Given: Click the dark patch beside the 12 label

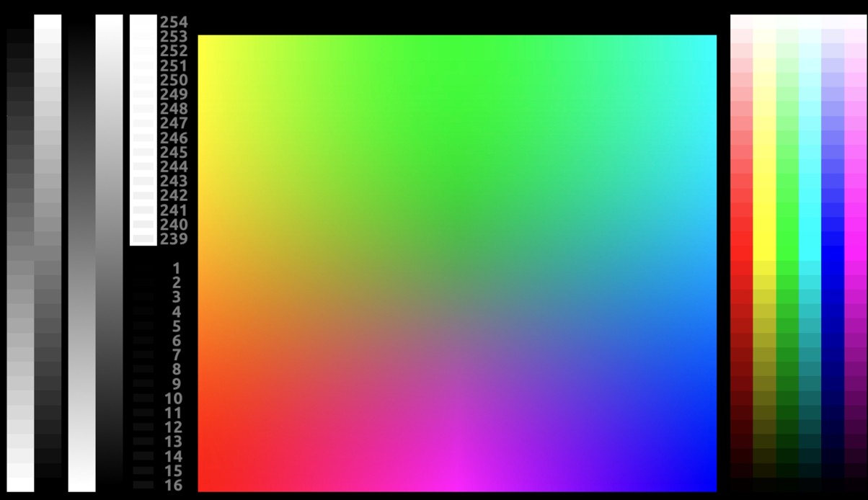Looking at the screenshot, I should [x=143, y=427].
